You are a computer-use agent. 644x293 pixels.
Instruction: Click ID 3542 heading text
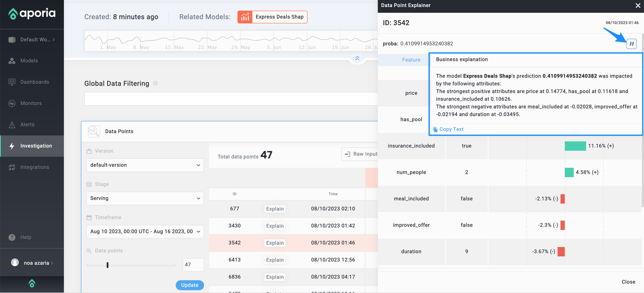click(396, 23)
